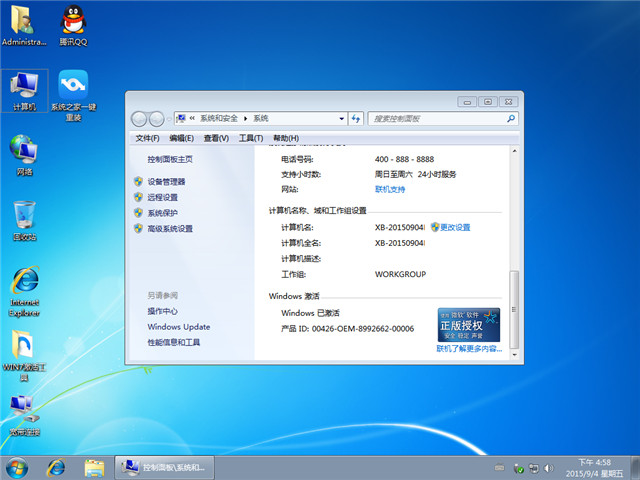This screenshot has width=640, height=480.
Task: Click the 控制面板 taskbar window button
Action: 164,467
